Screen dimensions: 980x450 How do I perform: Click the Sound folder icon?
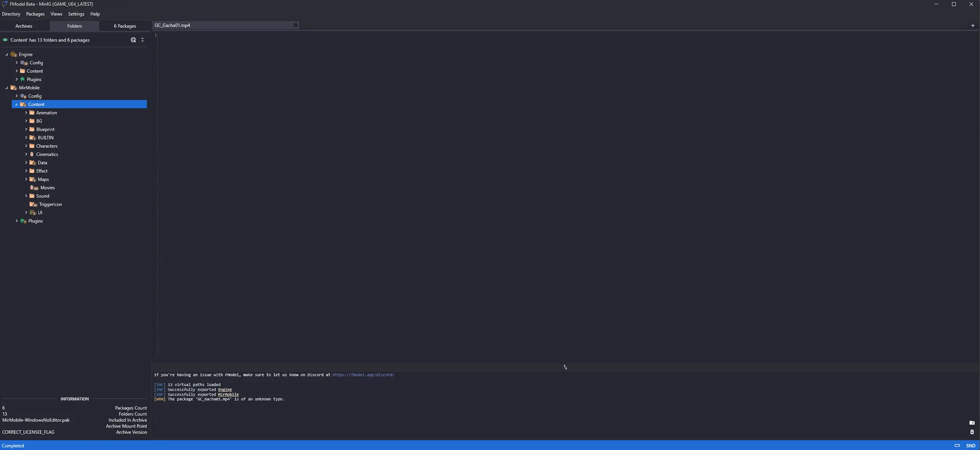point(32,196)
